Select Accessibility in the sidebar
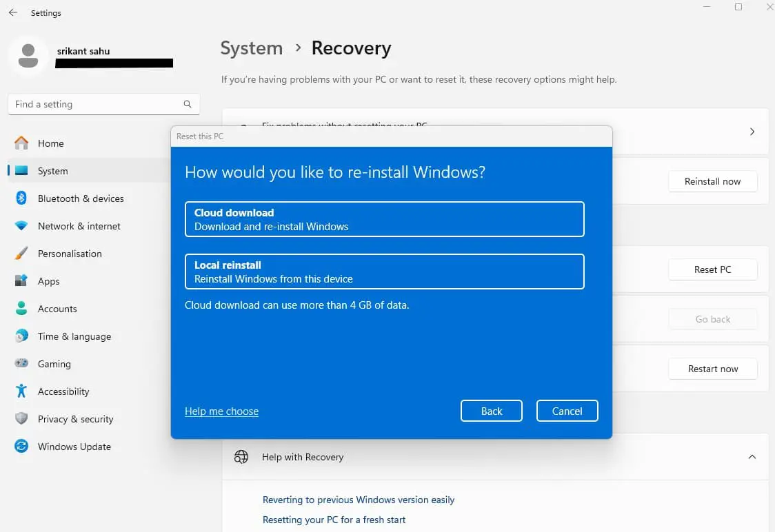 pos(90,391)
